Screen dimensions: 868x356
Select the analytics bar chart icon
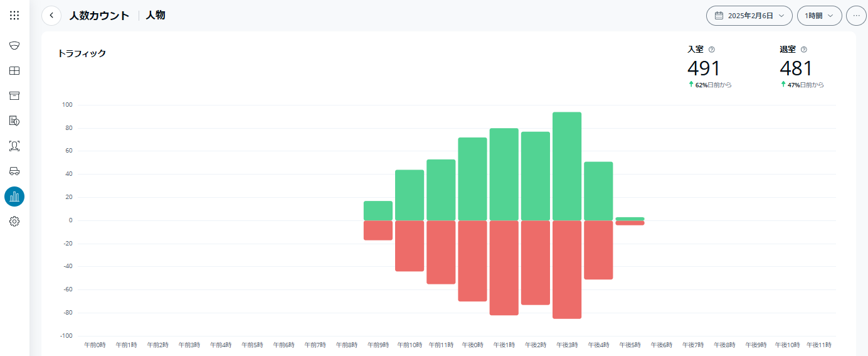(x=14, y=197)
